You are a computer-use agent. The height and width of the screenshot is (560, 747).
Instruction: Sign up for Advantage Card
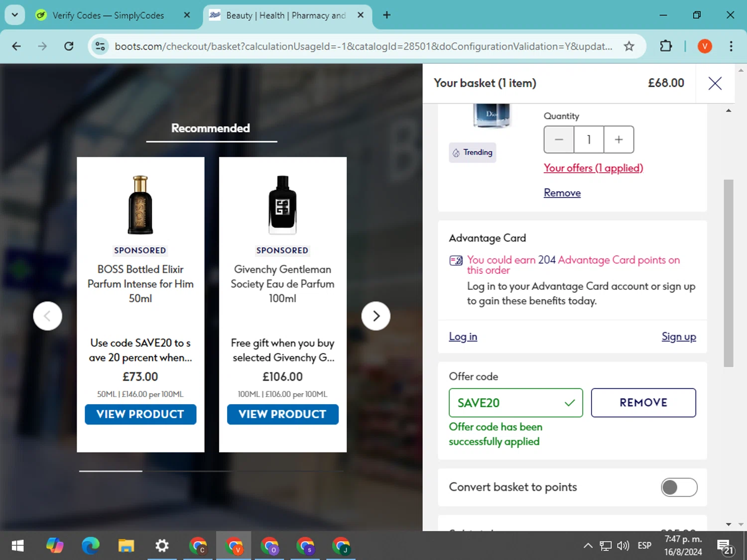(679, 336)
